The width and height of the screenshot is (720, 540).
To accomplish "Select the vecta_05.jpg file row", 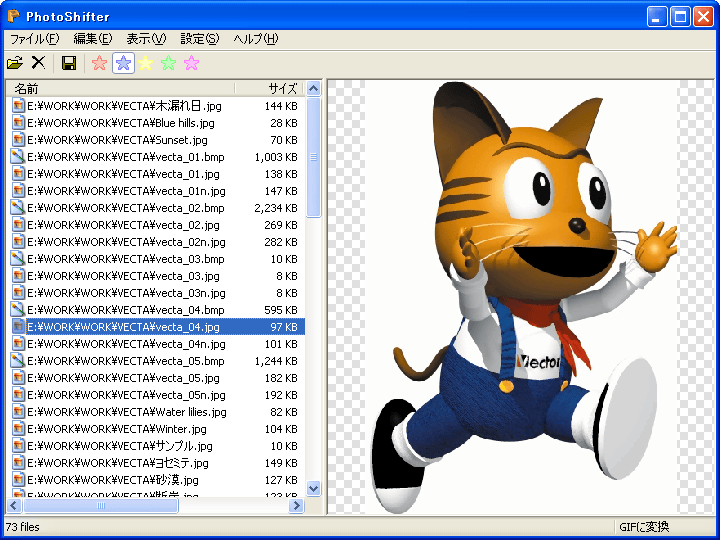I will pyautogui.click(x=156, y=378).
